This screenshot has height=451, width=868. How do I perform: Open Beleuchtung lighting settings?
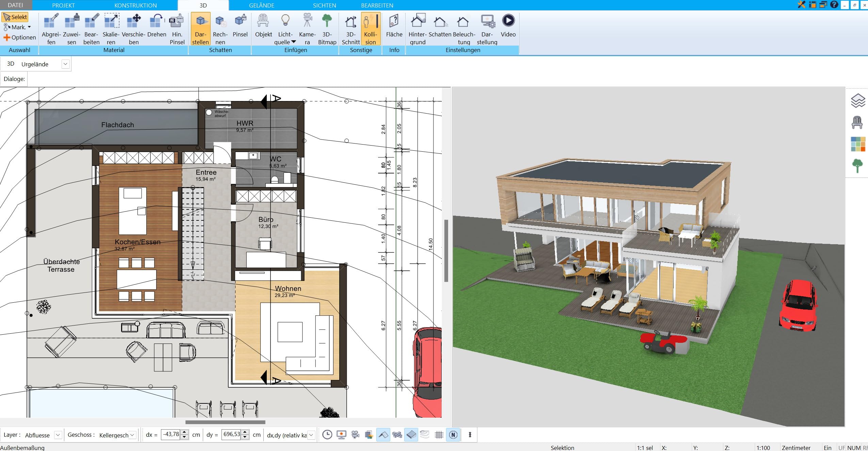tap(464, 29)
